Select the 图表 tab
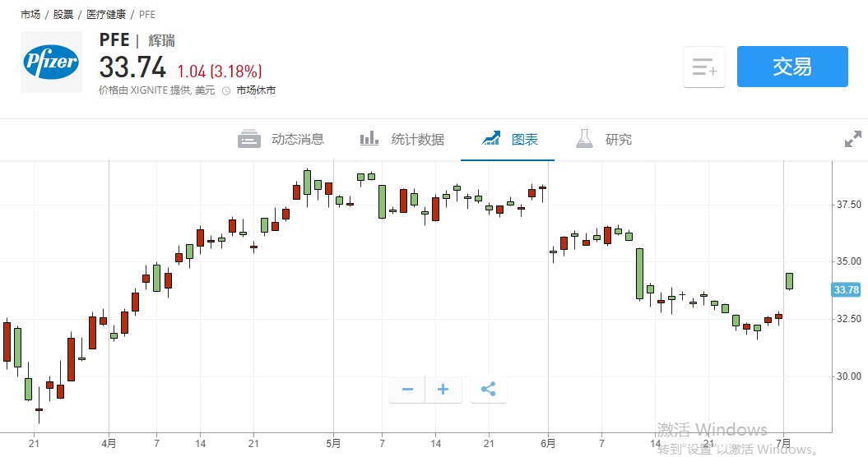 click(525, 140)
